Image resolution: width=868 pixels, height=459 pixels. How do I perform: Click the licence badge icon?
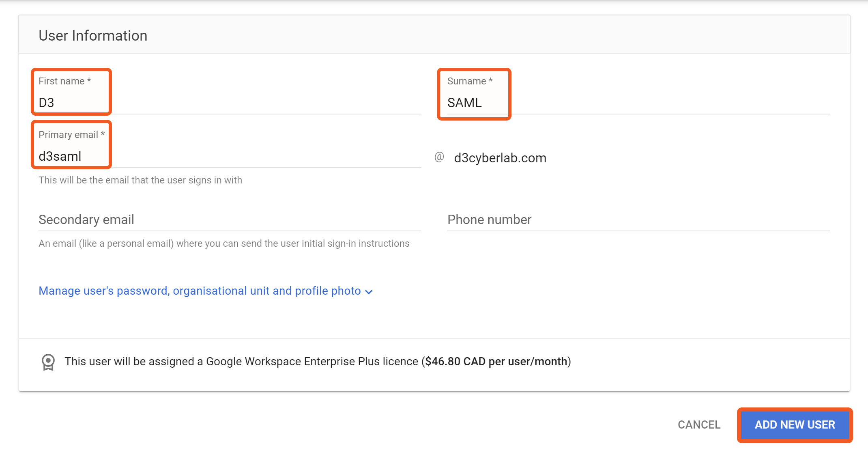click(x=48, y=362)
